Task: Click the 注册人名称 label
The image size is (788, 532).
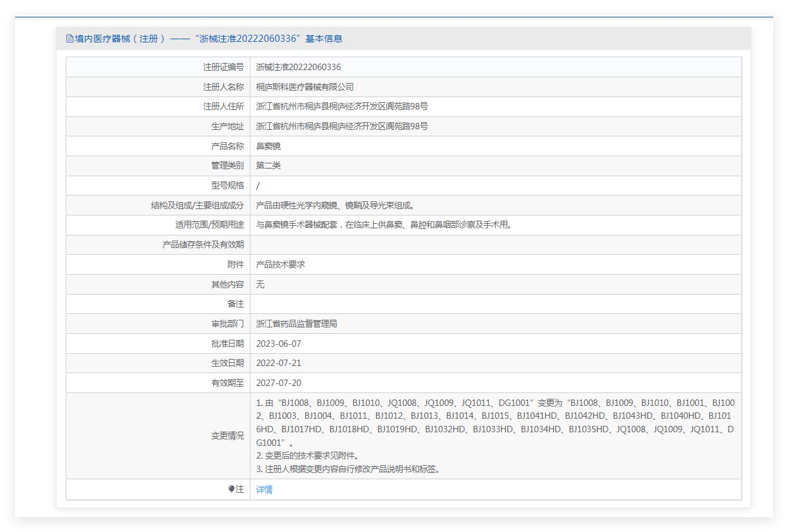Action: click(x=223, y=87)
